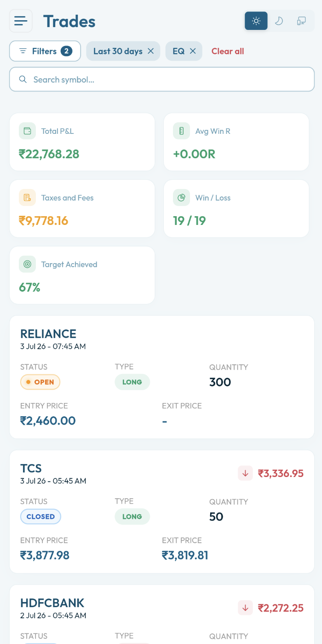
Task: Switch to dark theme moon icon
Action: click(279, 21)
